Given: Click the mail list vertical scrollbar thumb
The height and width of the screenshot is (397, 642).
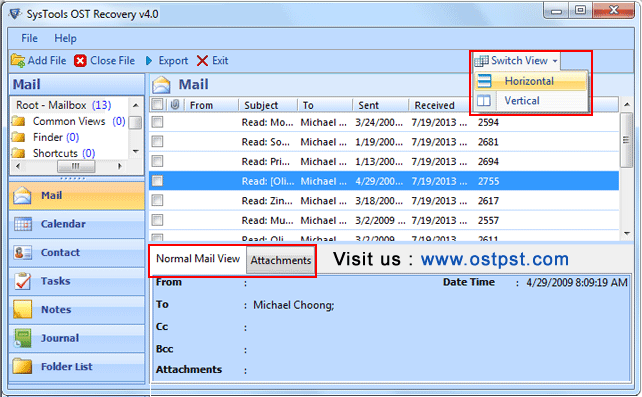Looking at the screenshot, I should [x=626, y=140].
